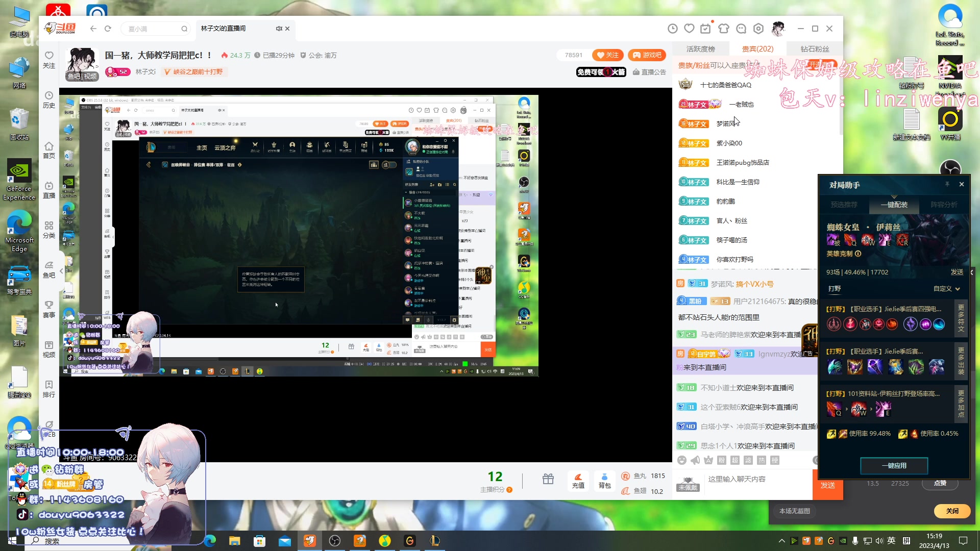
Task: Pin the 对局助手 panel
Action: 947,184
